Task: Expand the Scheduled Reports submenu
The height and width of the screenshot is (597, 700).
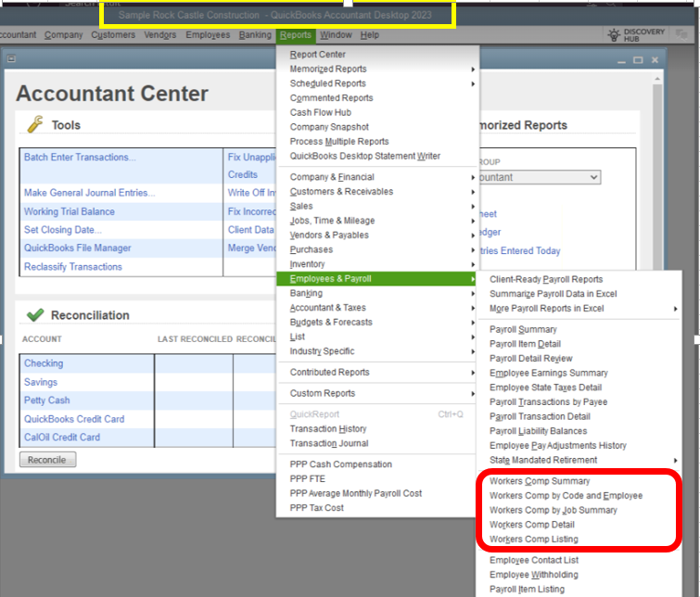Action: [473, 83]
